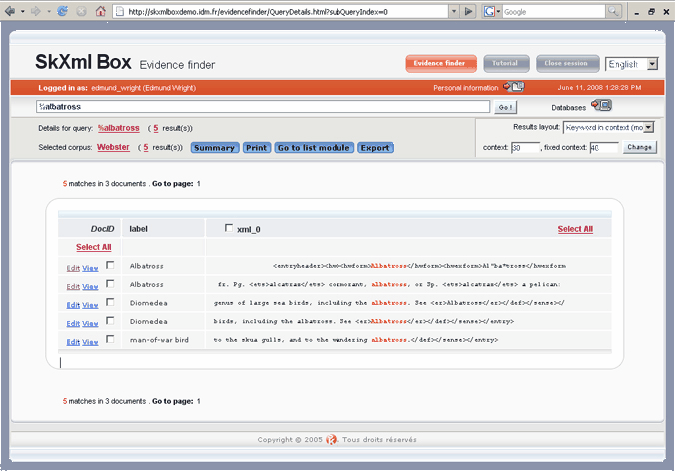Toggle the xml_0 column checkbox
Image resolution: width=675 pixels, height=471 pixels.
[229, 228]
